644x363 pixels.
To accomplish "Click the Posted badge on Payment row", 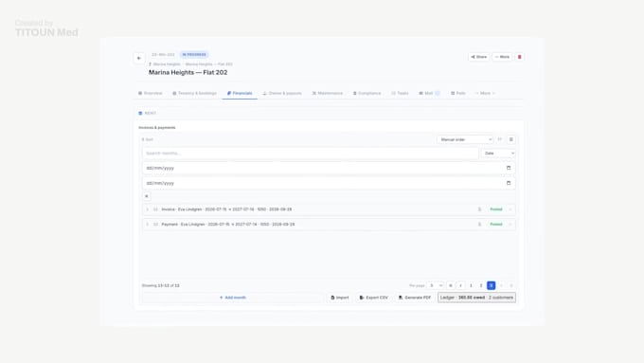I will 495,225.
